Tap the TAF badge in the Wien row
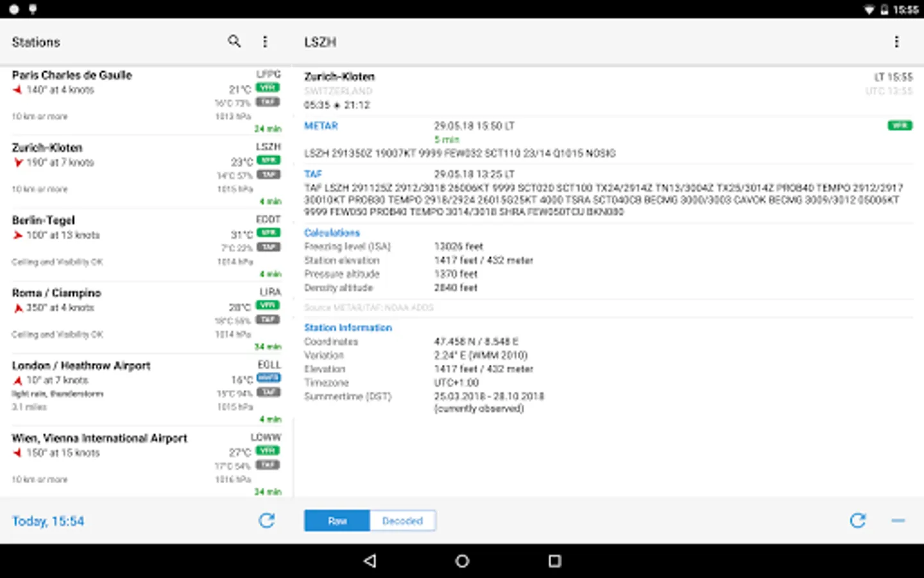The height and width of the screenshot is (578, 924). tap(268, 464)
